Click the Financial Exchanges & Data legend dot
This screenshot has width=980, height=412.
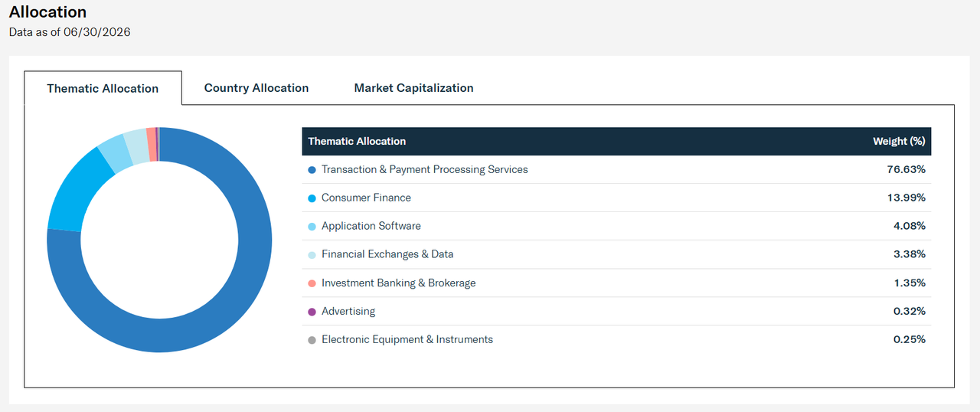tap(312, 255)
